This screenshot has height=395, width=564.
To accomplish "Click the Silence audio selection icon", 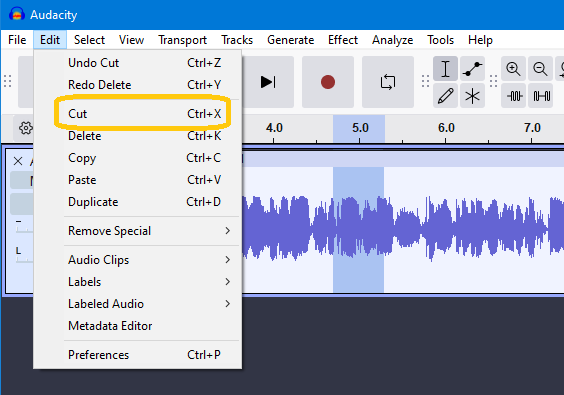I will [540, 96].
